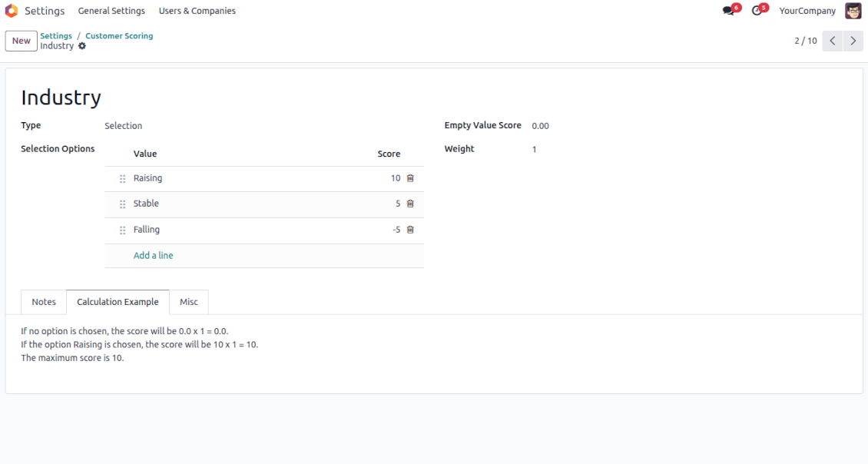Delete the Raising option row

[410, 178]
